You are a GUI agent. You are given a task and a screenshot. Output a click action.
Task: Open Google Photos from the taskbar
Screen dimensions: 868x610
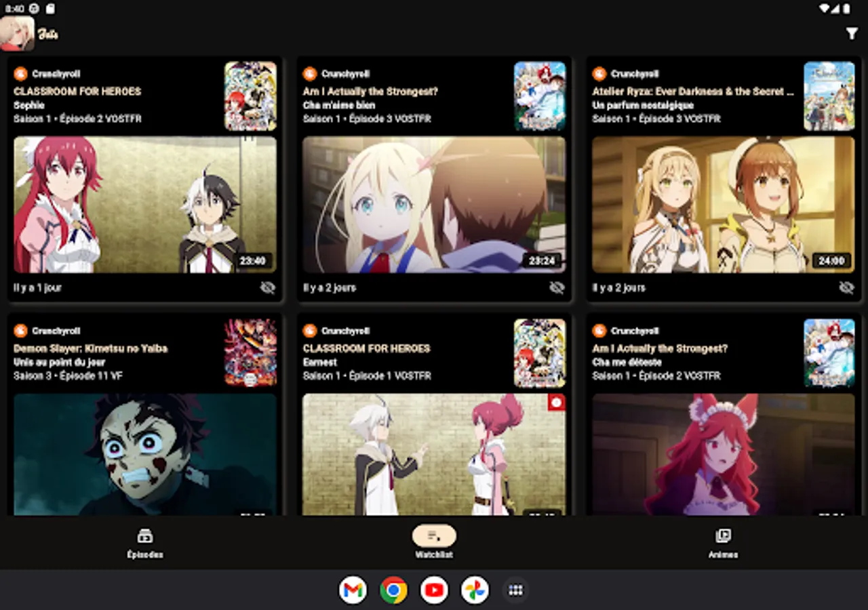click(475, 590)
